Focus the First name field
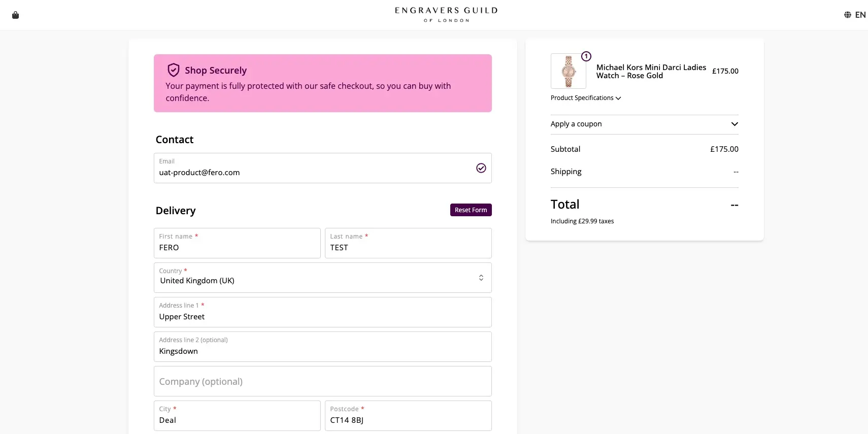The width and height of the screenshot is (868, 434). [237, 243]
